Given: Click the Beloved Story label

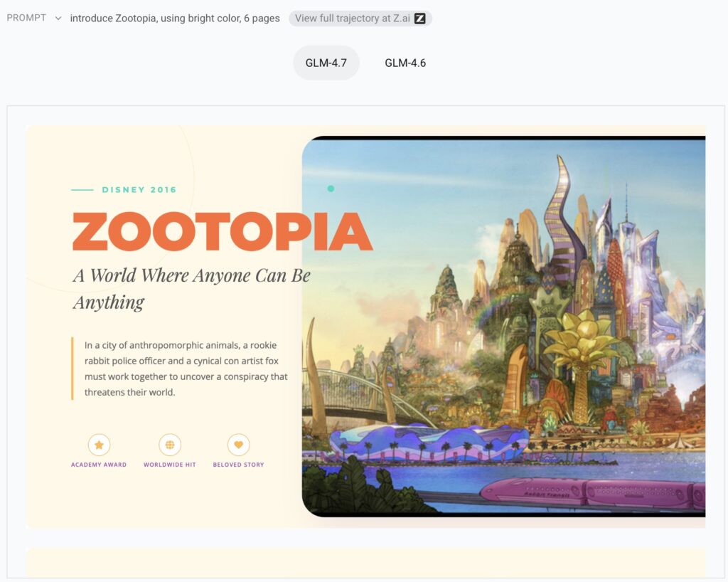Looking at the screenshot, I should pyautogui.click(x=238, y=465).
